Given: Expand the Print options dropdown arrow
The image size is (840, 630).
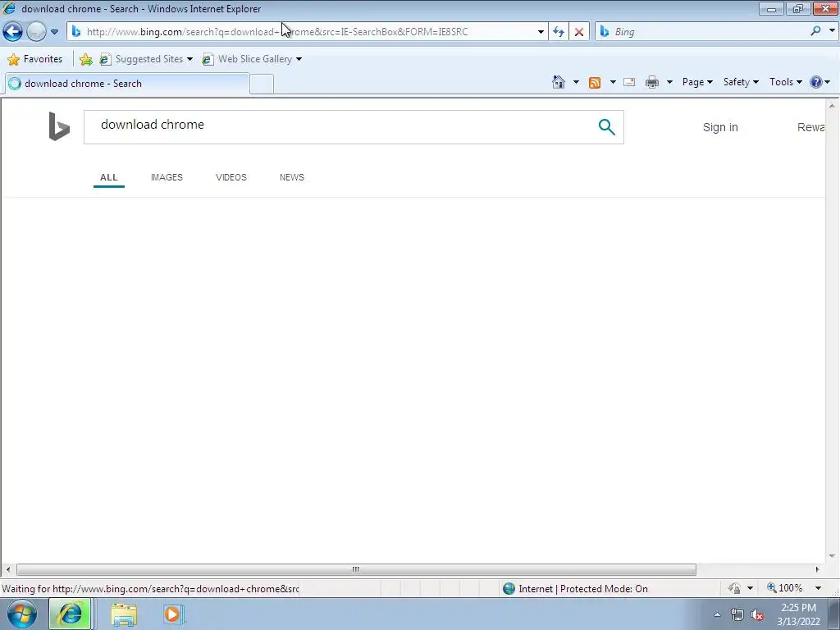Looking at the screenshot, I should 669,82.
